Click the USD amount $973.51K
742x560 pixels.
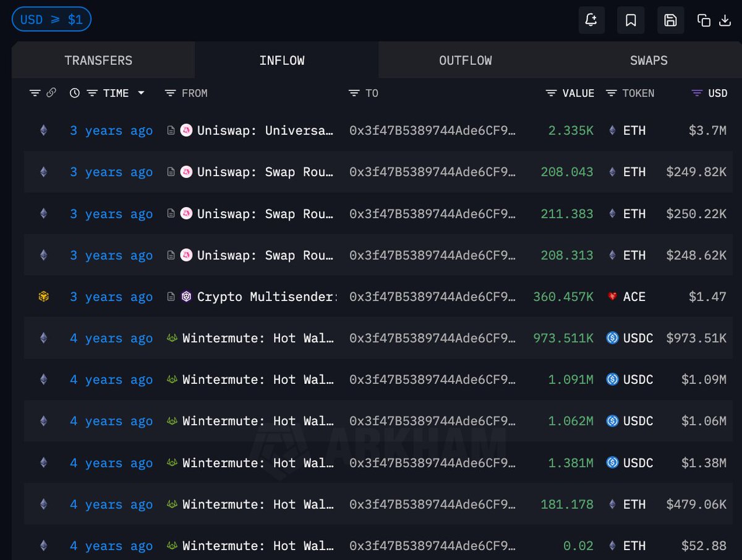[x=696, y=338]
